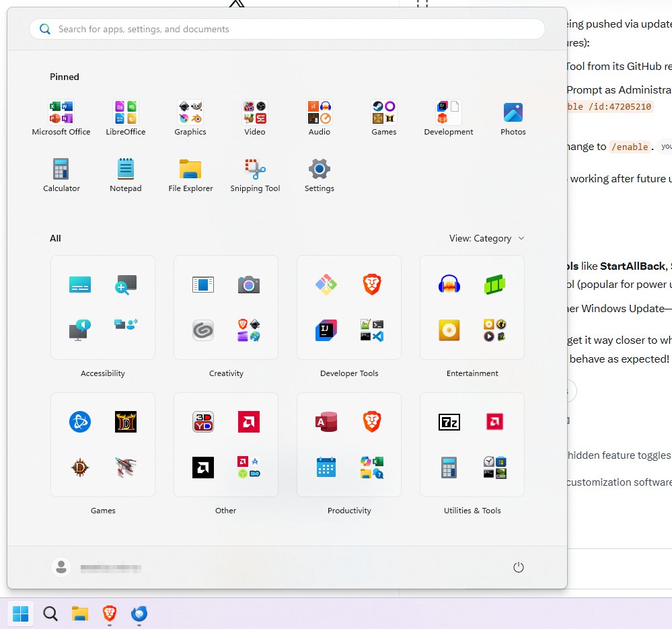Launch the Snipping Tool

click(255, 175)
